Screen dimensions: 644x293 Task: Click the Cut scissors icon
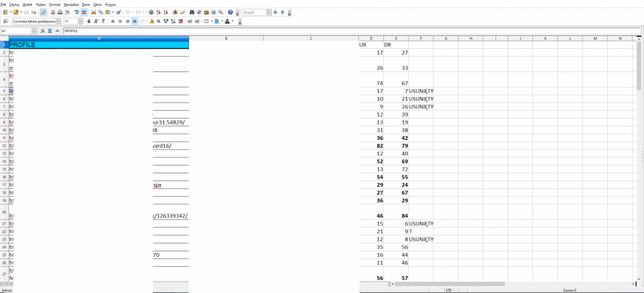click(x=94, y=12)
